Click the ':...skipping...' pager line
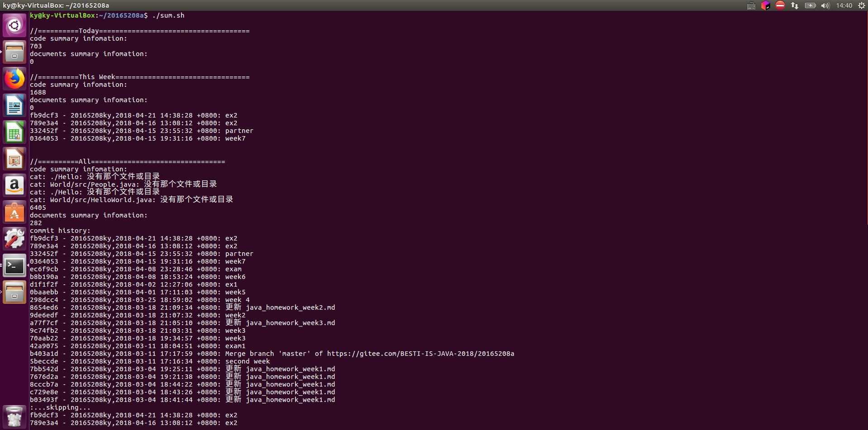This screenshot has width=868, height=430. coord(60,407)
